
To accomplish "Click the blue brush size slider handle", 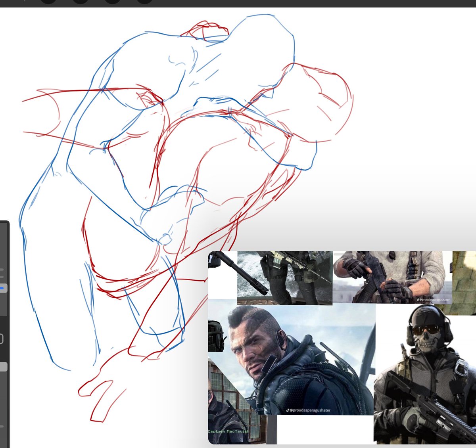I will click(3, 288).
